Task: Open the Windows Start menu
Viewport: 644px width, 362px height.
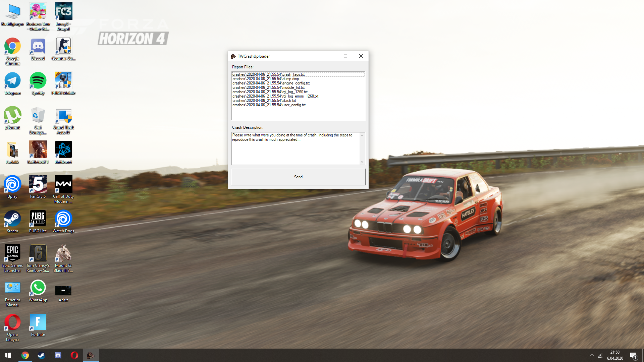Action: pyautogui.click(x=8, y=355)
